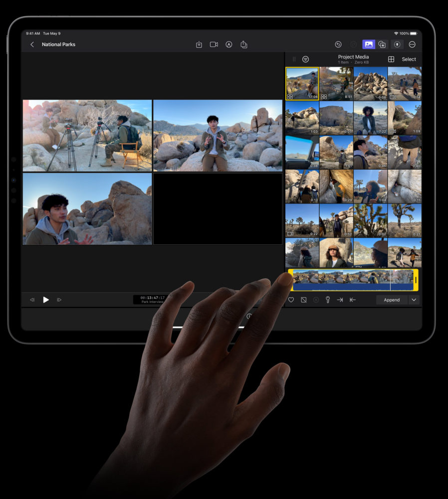Select the 0:05 boulder clip

(x=336, y=118)
